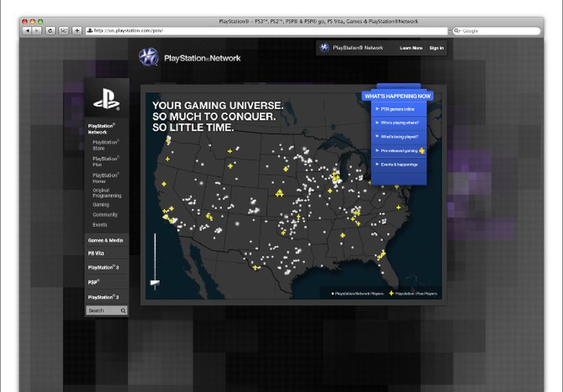This screenshot has width=563, height=392.
Task: Click the map zoom slider handle
Action: [155, 283]
